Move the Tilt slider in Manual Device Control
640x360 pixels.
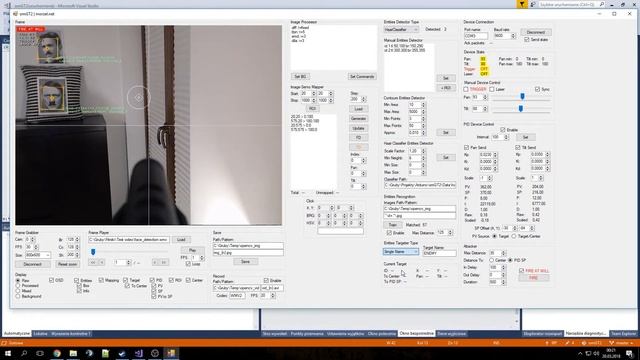[x=521, y=109]
